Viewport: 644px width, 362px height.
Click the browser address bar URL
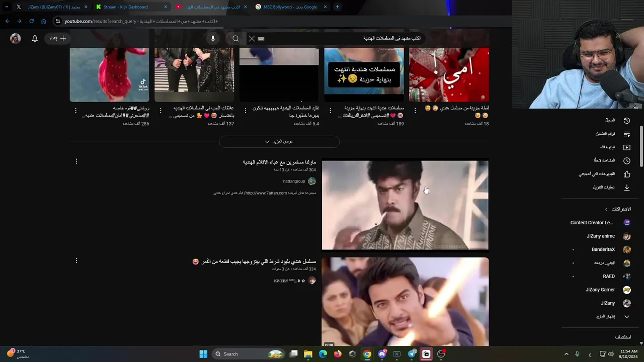coord(141,21)
